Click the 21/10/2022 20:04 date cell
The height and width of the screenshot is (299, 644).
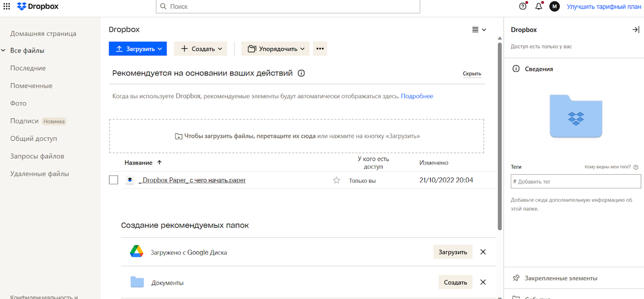point(446,181)
